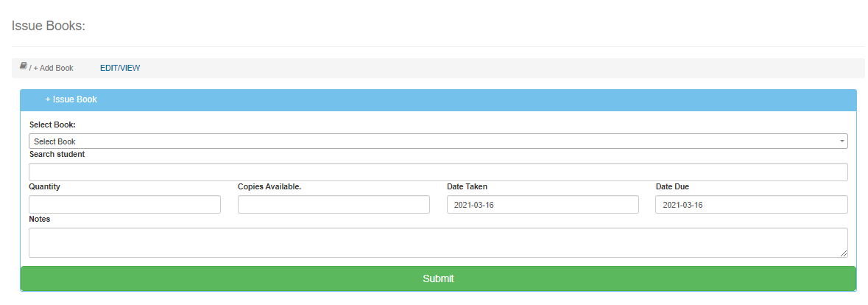Open the Date Taken date field
Viewport: 868px width, 305px height.
tap(543, 205)
